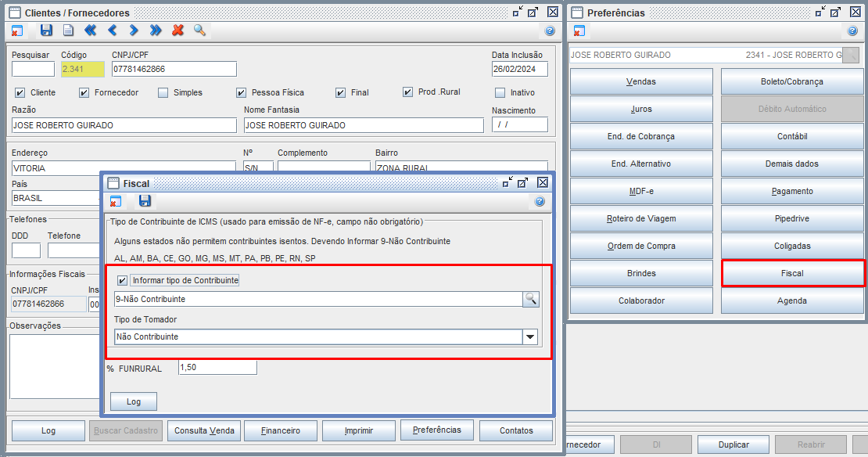This screenshot has height=457, width=868.
Task: Open Boleto/Cobrança preferences
Action: 792,81
